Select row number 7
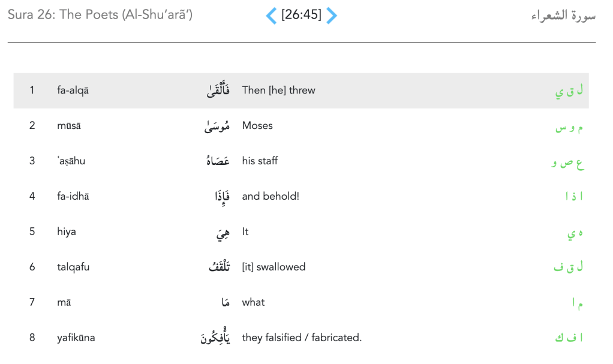Image resolution: width=613 pixels, height=364 pixels. tap(32, 302)
